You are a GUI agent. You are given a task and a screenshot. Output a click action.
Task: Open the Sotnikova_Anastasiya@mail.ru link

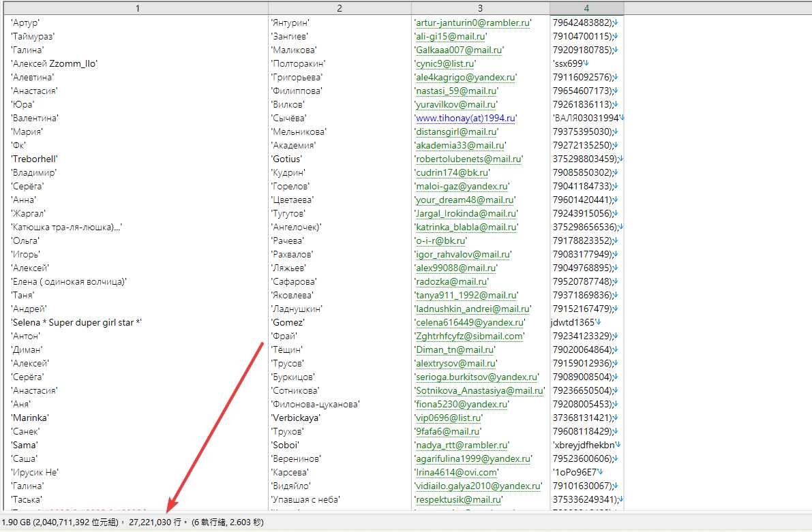click(479, 391)
